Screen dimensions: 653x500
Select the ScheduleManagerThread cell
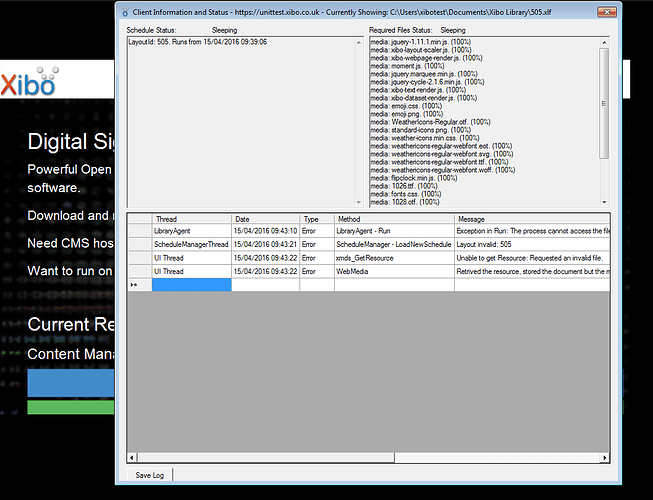point(192,244)
